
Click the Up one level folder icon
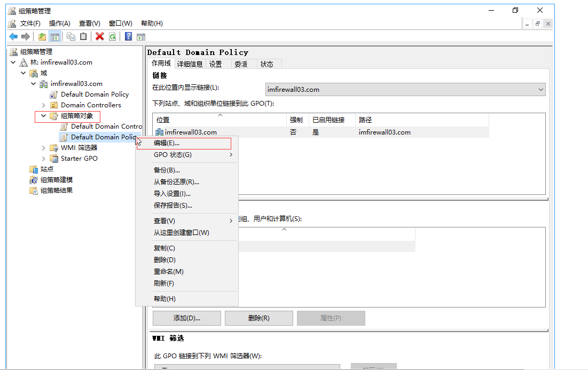pos(42,36)
